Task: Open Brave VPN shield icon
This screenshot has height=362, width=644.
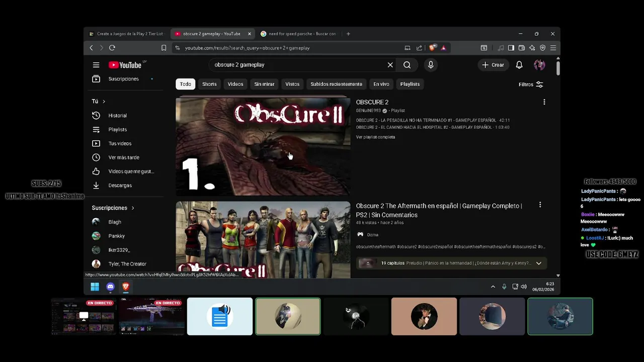Action: coord(542,48)
